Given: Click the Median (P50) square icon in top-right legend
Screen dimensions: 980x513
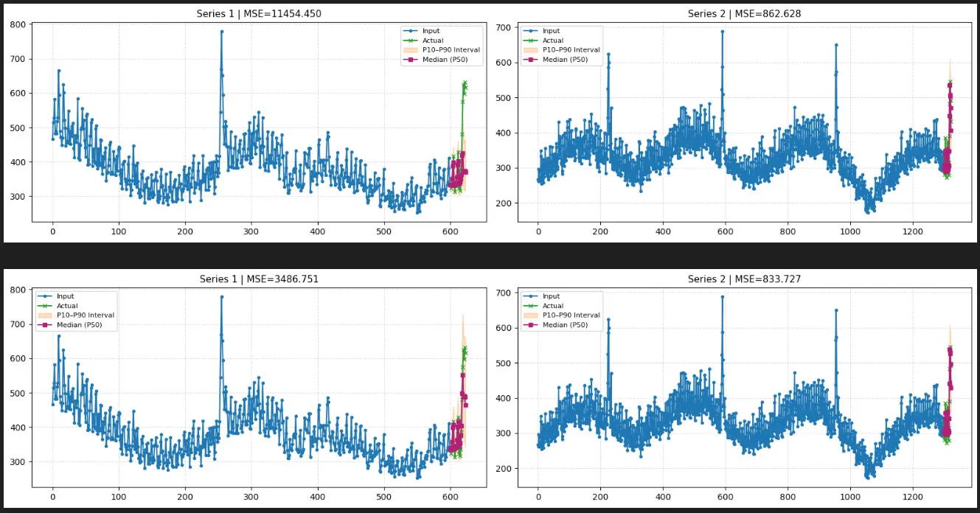Looking at the screenshot, I should (x=531, y=59).
